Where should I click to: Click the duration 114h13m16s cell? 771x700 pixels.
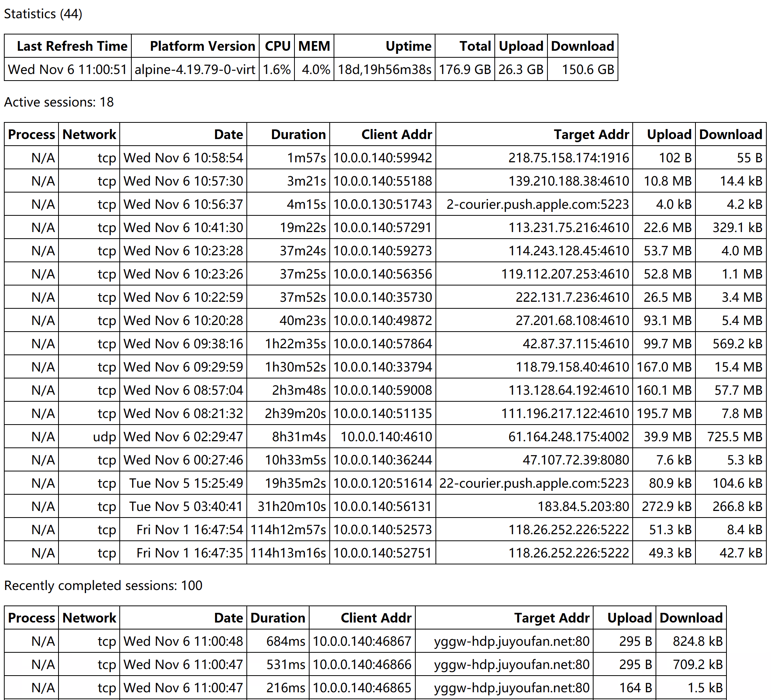pyautogui.click(x=288, y=553)
